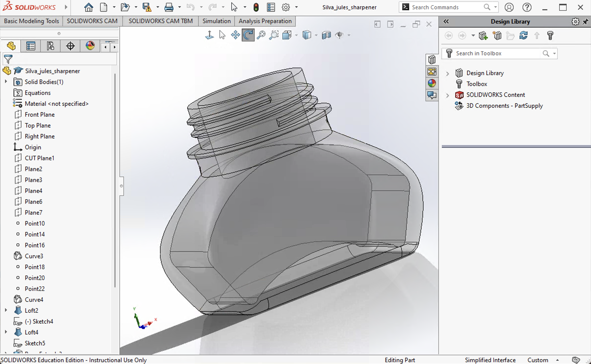591x364 pixels.
Task: Activate the Zoom to Fit magnifier
Action: 261,35
